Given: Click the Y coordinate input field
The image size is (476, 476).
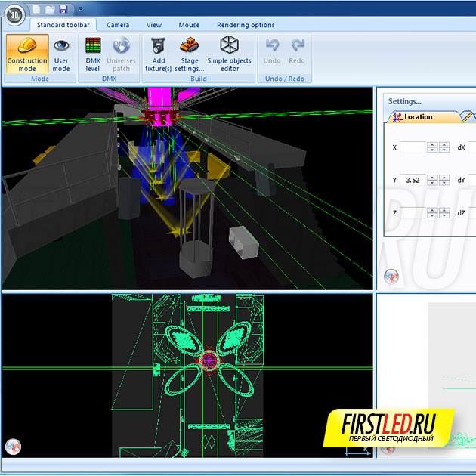Looking at the screenshot, I should (413, 181).
